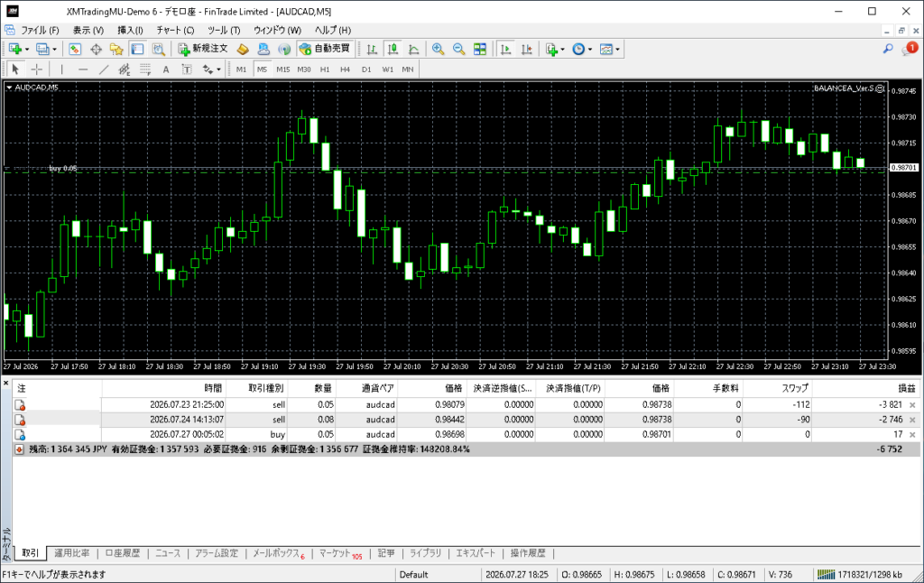
Task: Select the trendline drawing tool
Action: click(x=104, y=69)
